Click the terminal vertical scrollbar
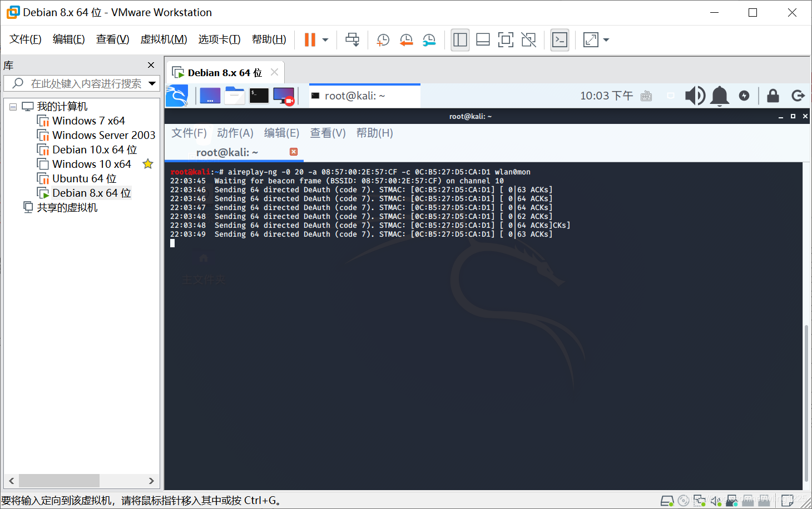The width and height of the screenshot is (812, 509). point(806,405)
